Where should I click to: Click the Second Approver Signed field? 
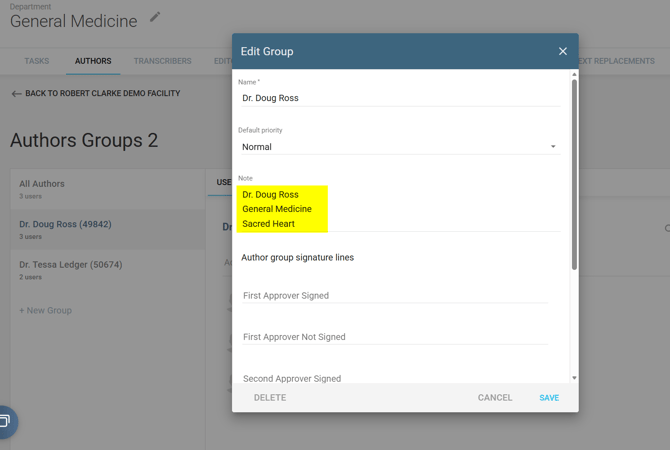pos(395,378)
